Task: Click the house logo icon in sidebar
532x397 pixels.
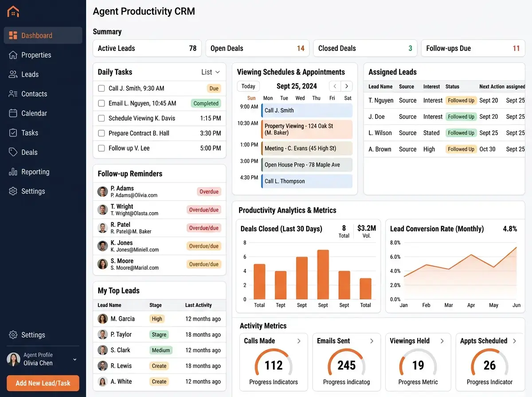Action: (13, 11)
